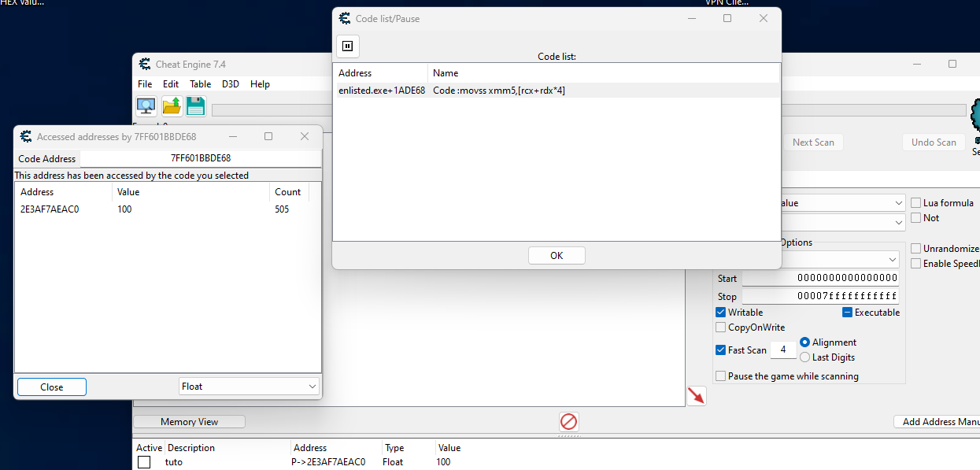Viewport: 980px width, 470px height.
Task: Toggle the Executable checkbox
Action: click(x=847, y=313)
